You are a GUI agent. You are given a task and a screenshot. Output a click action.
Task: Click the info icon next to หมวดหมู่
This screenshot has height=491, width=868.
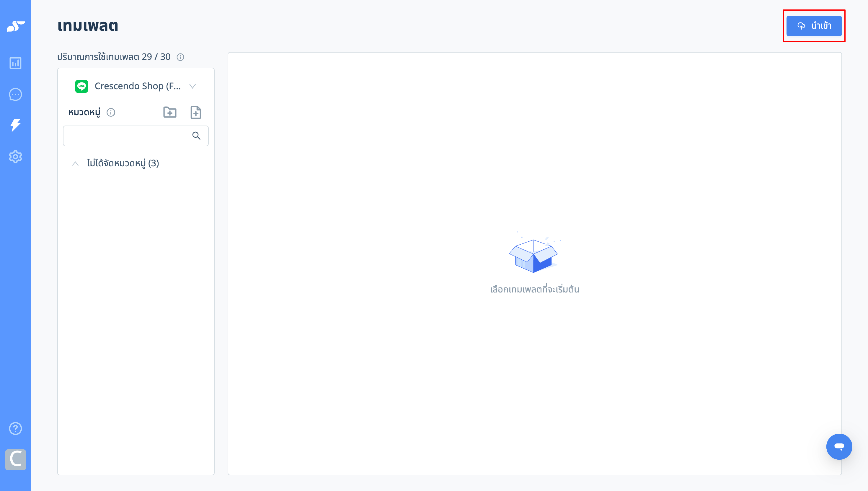pos(111,112)
